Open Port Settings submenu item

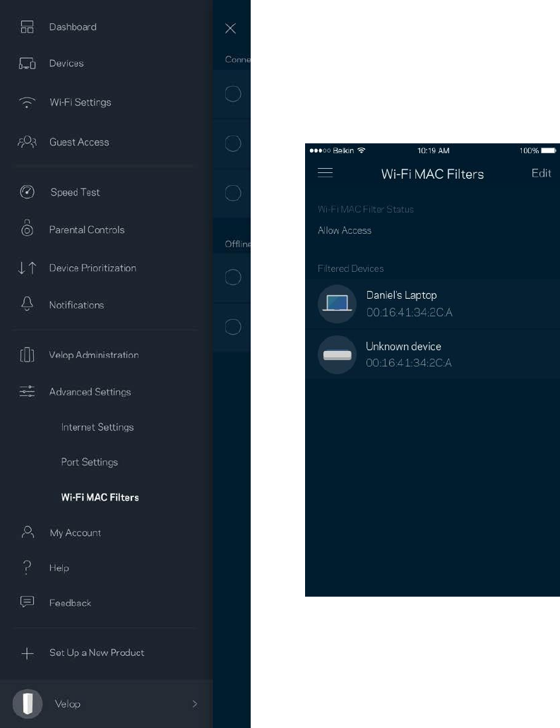[90, 462]
